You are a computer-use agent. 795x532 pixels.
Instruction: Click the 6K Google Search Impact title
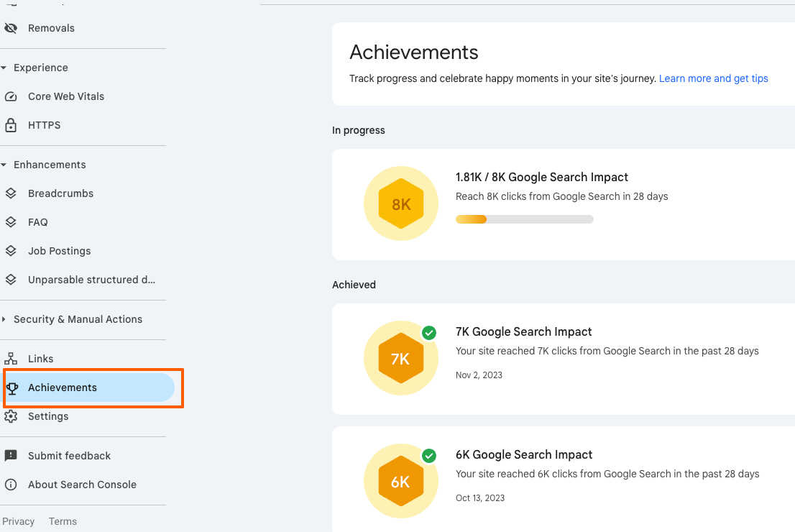pyautogui.click(x=524, y=454)
